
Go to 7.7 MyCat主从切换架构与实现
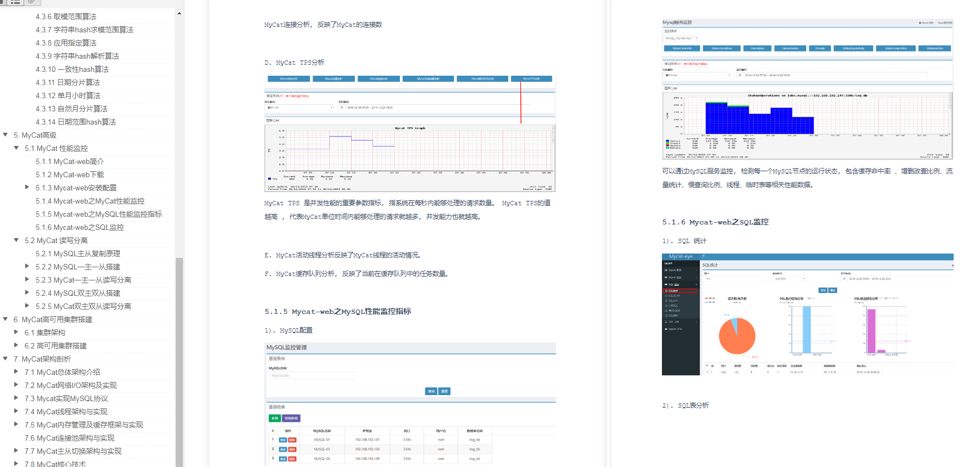point(73,451)
